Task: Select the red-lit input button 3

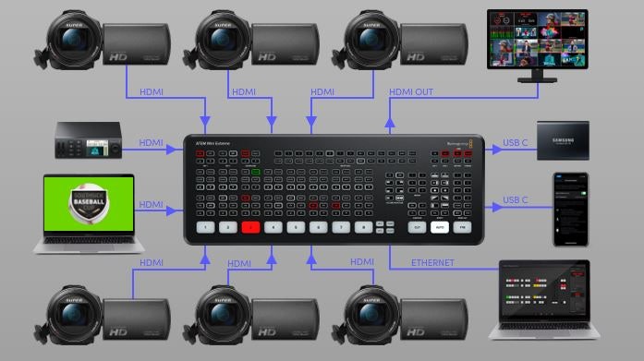Action: click(x=250, y=227)
